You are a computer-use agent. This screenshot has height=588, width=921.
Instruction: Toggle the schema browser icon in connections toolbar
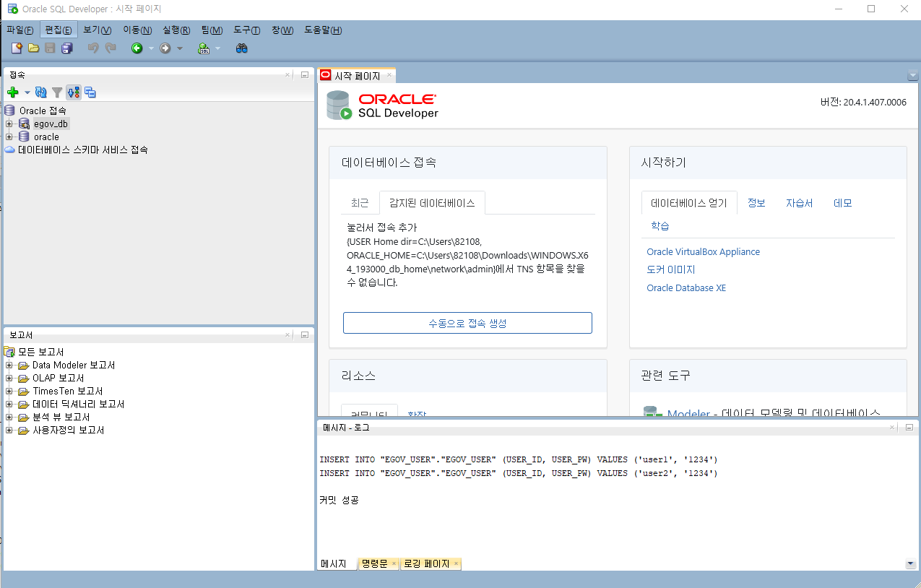[x=74, y=92]
